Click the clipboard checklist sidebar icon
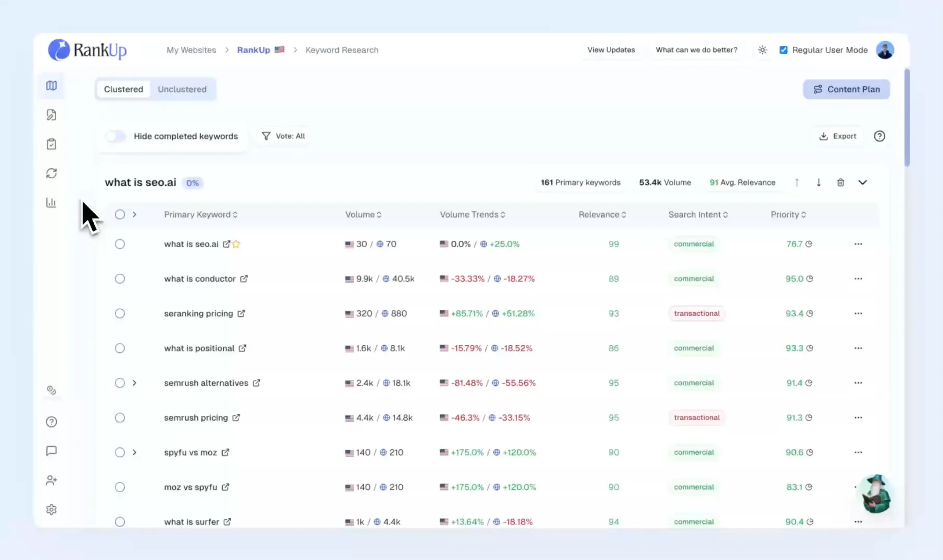The height and width of the screenshot is (560, 943). point(51,144)
